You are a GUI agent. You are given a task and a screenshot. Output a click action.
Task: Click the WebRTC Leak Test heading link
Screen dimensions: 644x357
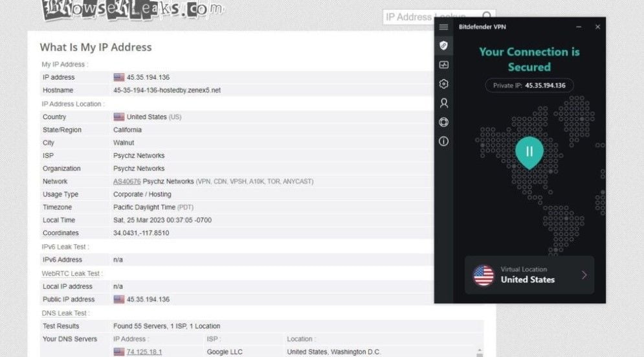pos(72,273)
